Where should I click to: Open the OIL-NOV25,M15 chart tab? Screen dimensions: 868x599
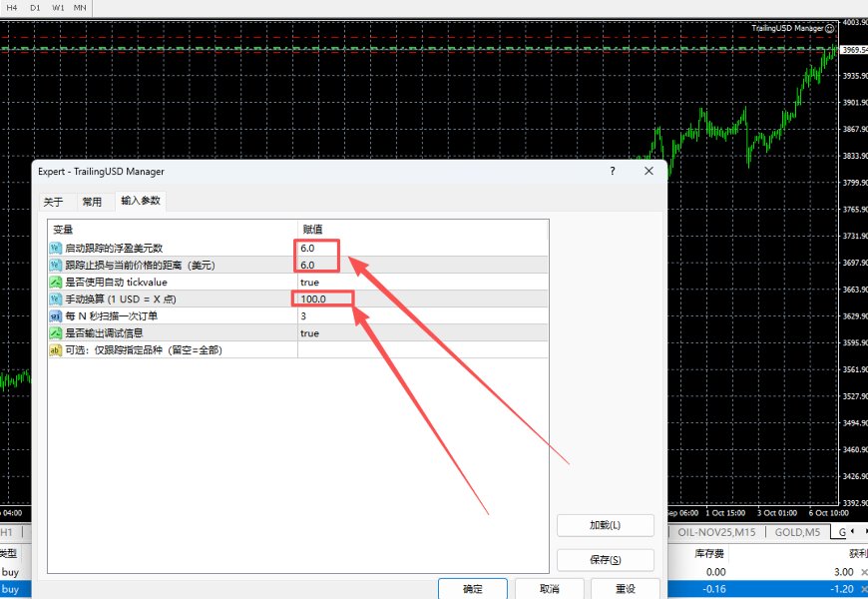coord(716,532)
